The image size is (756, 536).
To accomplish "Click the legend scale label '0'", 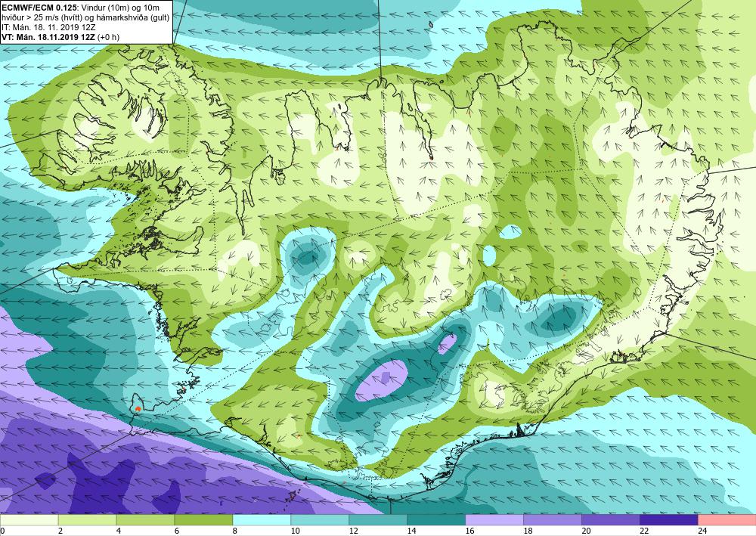I will click(x=2, y=531).
